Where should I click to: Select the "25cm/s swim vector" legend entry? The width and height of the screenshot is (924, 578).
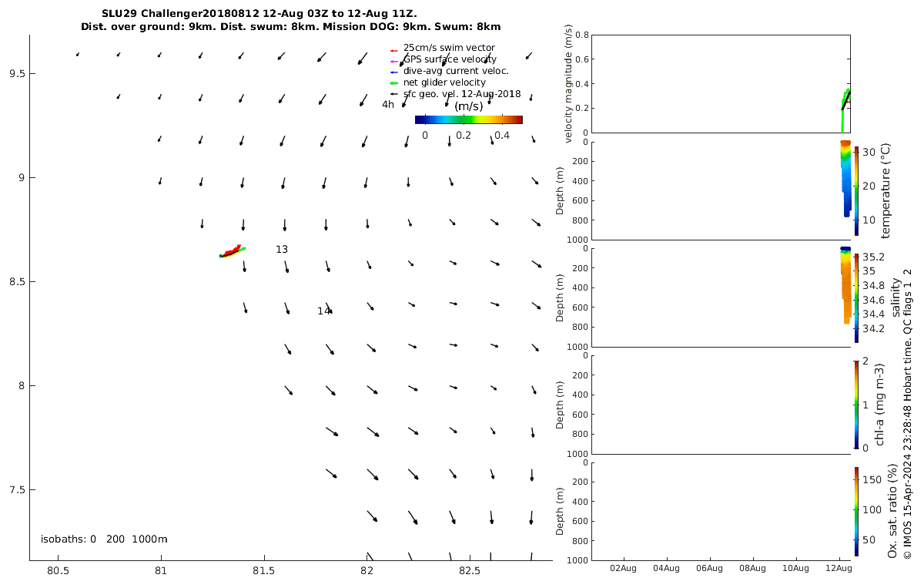449,48
